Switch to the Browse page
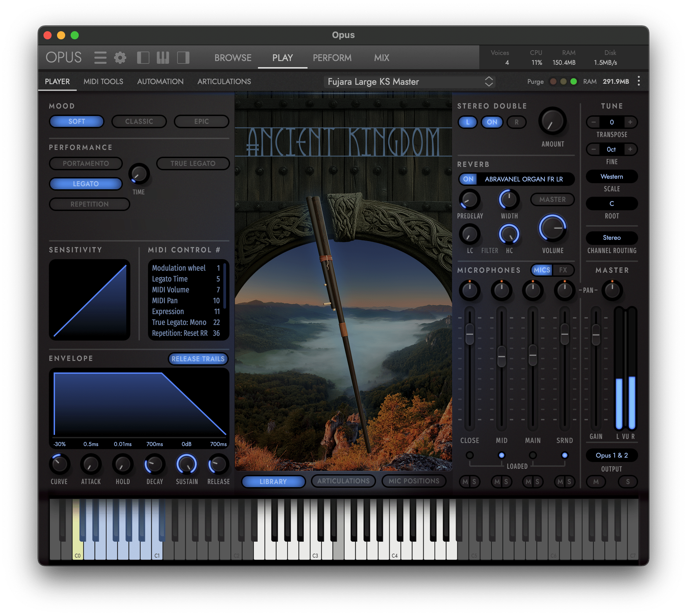 [233, 58]
